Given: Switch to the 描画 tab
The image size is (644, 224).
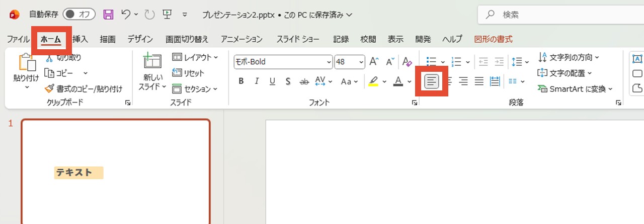Looking at the screenshot, I should [108, 39].
